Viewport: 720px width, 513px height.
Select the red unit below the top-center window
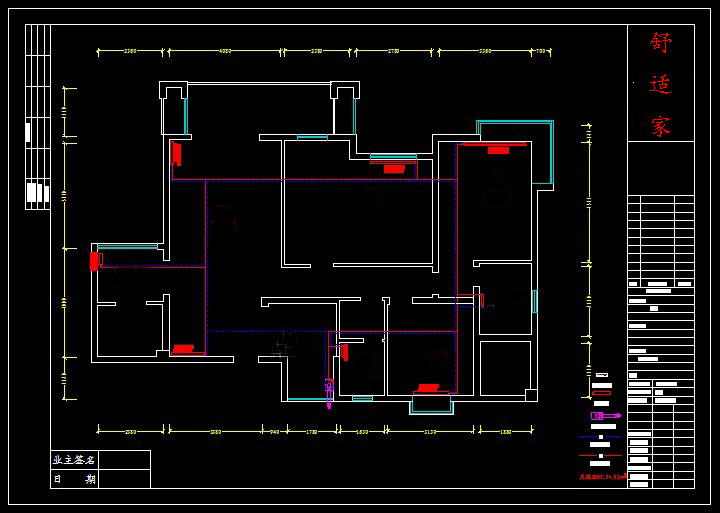[x=394, y=169]
